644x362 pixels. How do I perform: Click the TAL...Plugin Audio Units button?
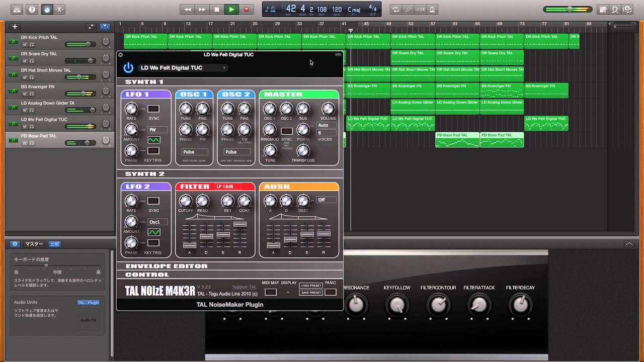[x=88, y=303]
